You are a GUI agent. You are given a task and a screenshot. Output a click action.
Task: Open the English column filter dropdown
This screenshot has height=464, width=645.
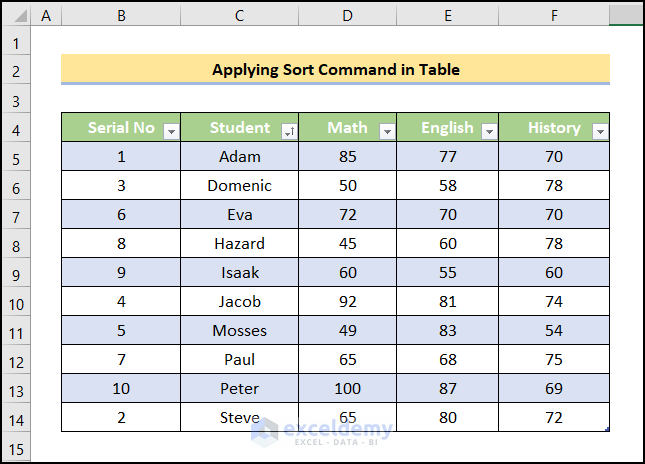[489, 131]
